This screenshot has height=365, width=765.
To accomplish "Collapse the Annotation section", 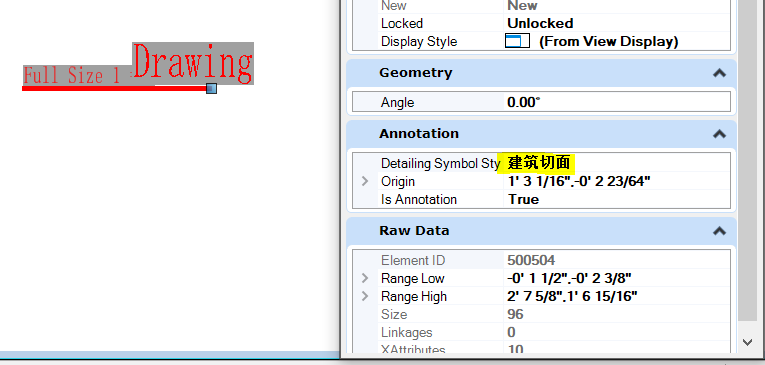I will [719, 134].
